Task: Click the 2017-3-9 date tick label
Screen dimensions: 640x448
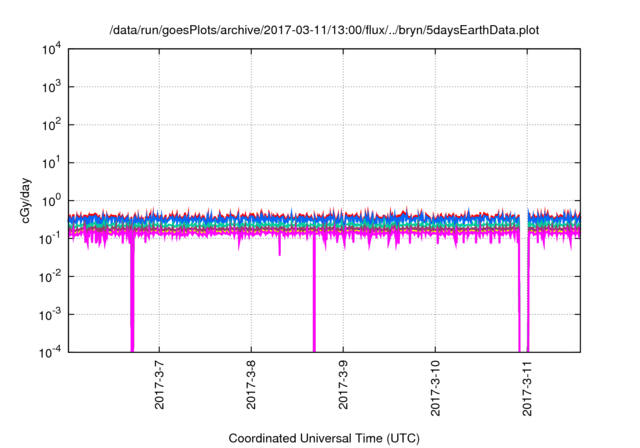Action: (343, 384)
